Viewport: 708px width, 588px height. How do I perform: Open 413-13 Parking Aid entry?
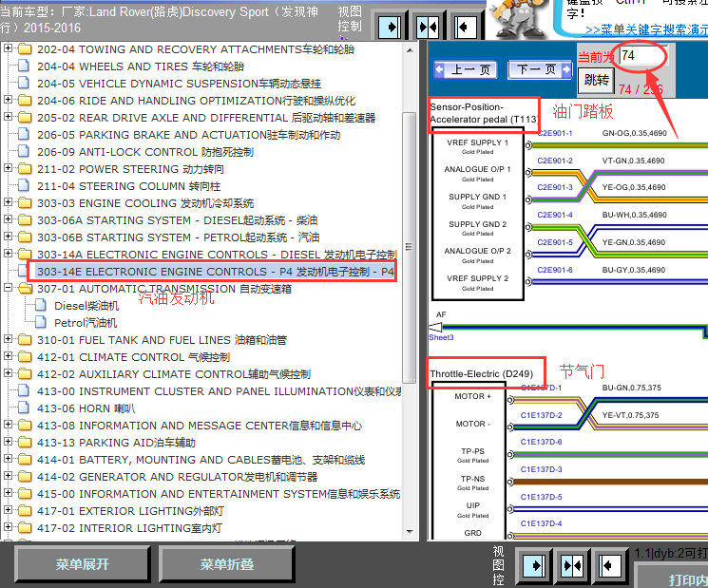coord(116,443)
